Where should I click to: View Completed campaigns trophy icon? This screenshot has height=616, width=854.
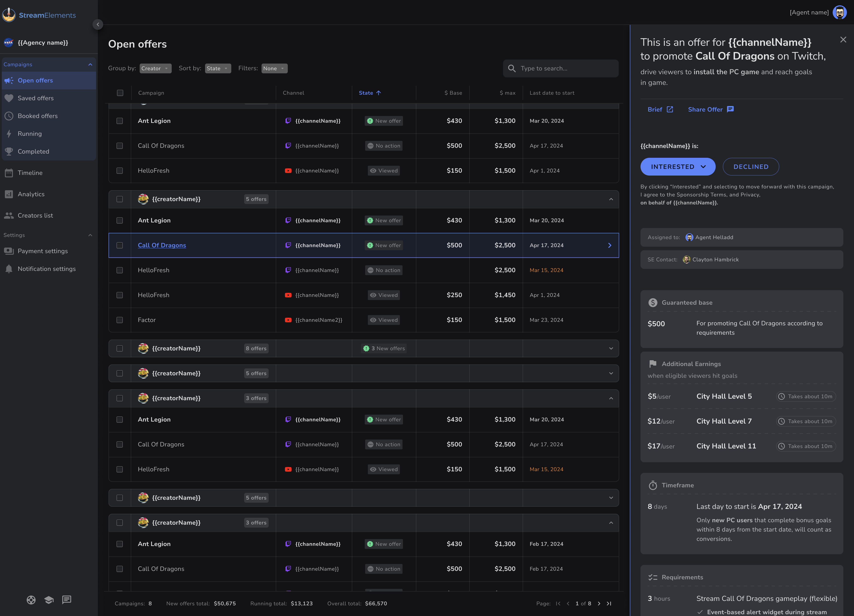[x=9, y=151]
